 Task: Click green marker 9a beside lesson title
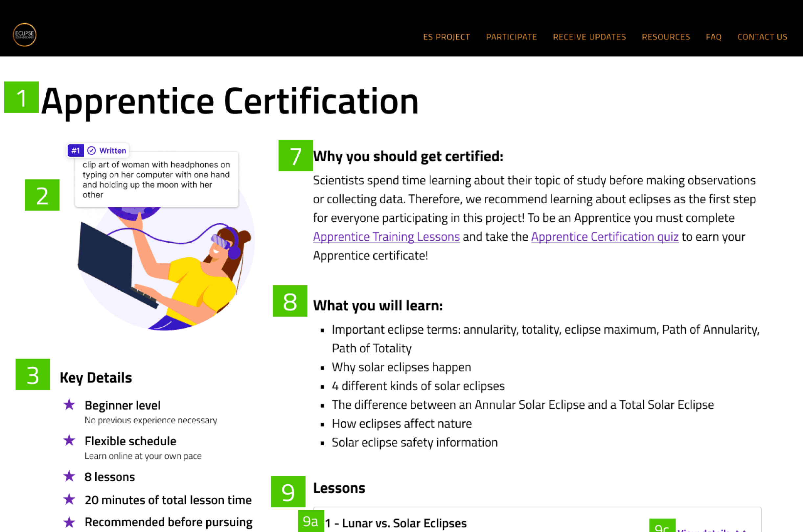click(x=310, y=521)
